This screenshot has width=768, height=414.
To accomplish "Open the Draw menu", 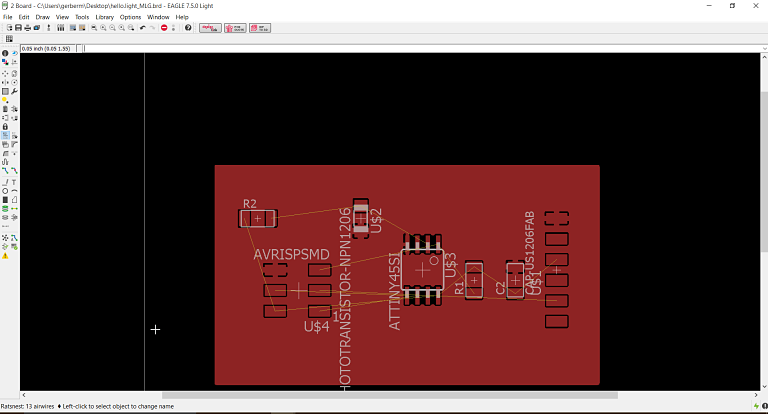I will click(x=43, y=17).
